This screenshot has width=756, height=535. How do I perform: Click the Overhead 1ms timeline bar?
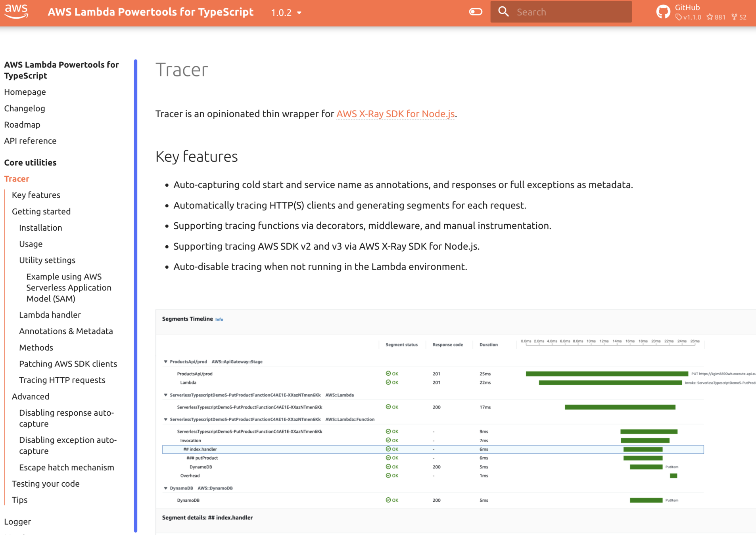pos(673,476)
